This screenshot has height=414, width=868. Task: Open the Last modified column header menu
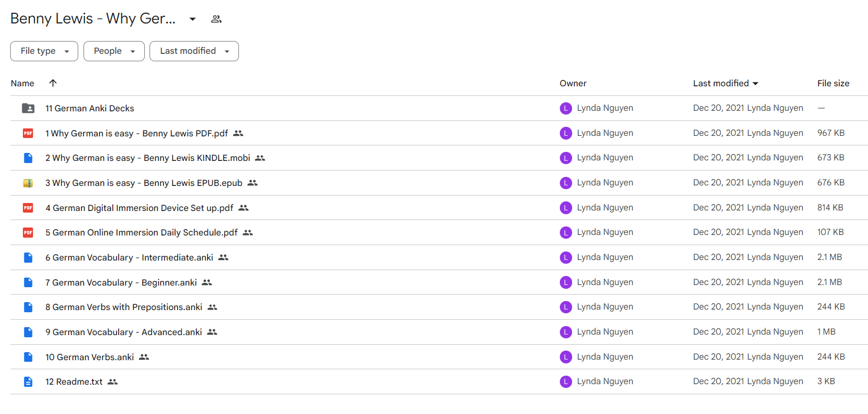(x=726, y=84)
